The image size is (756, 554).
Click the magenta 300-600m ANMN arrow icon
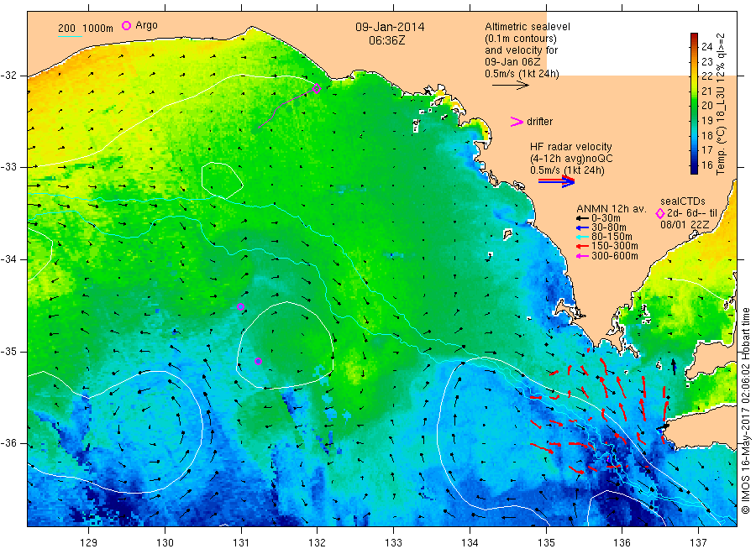(x=582, y=256)
